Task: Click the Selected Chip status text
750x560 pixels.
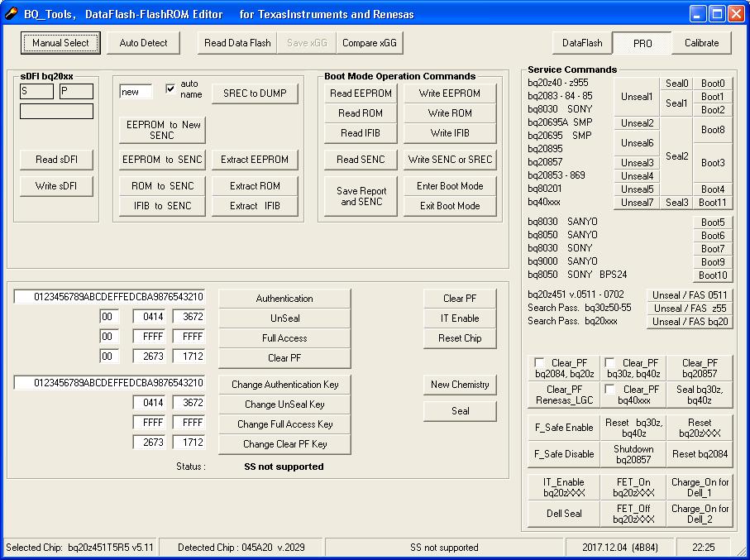Action: [x=80, y=548]
